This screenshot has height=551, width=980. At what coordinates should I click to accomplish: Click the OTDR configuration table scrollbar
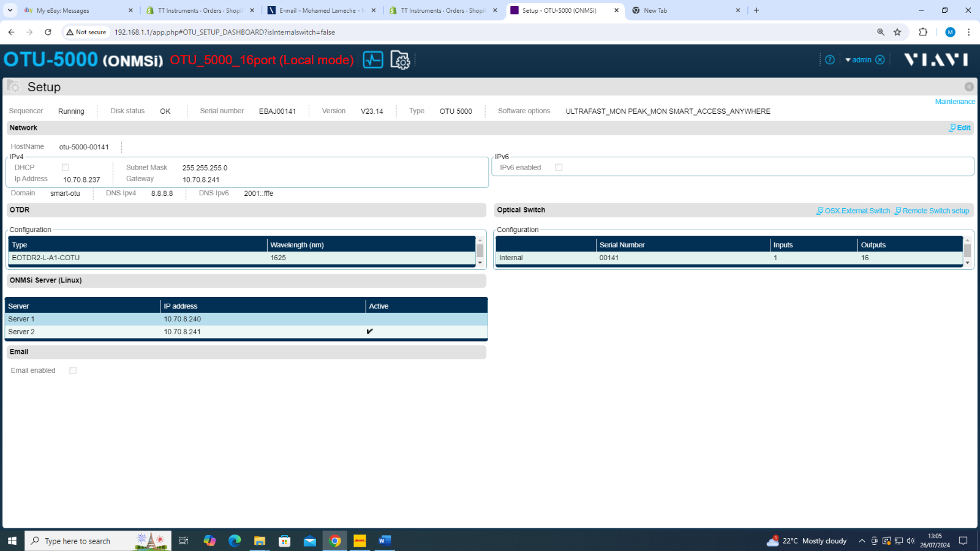pyautogui.click(x=480, y=251)
